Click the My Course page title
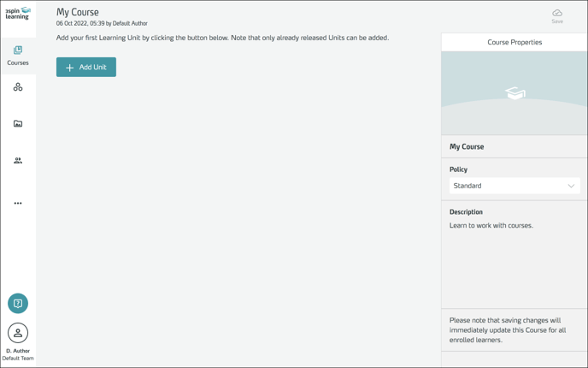Screen dimensions: 588x368 [x=78, y=12]
